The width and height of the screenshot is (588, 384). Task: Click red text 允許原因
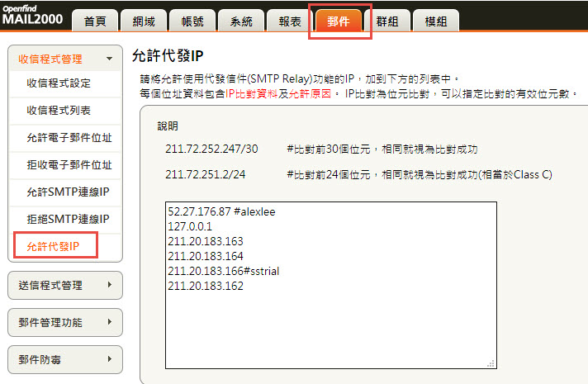click(310, 94)
